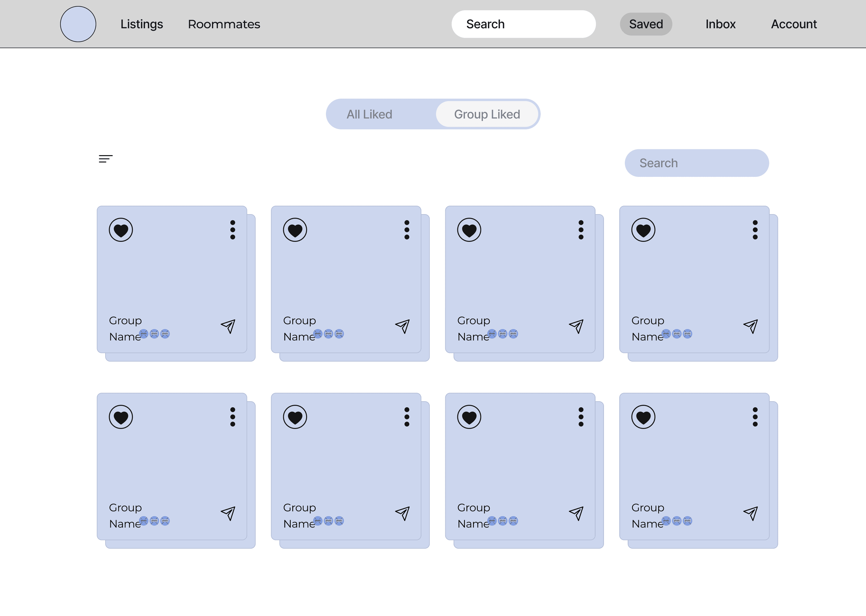Open three-dot menu on first top-row card
The image size is (866, 616).
[233, 230]
